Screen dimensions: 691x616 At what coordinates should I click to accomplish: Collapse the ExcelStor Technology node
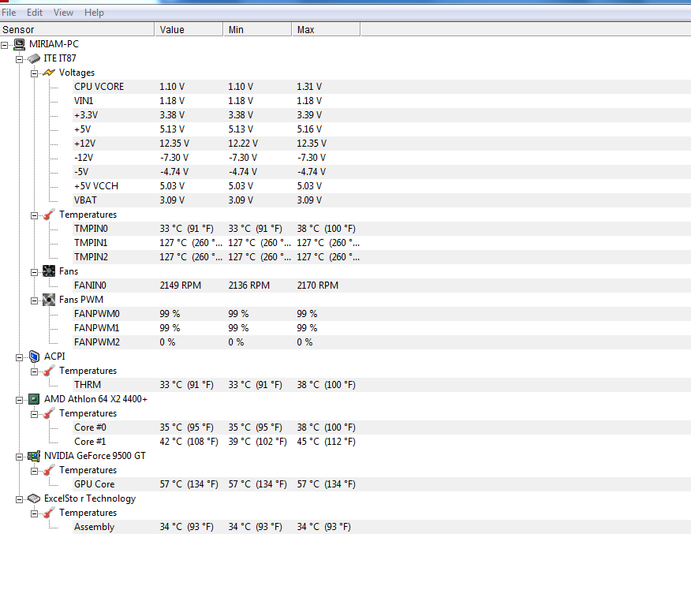20,500
